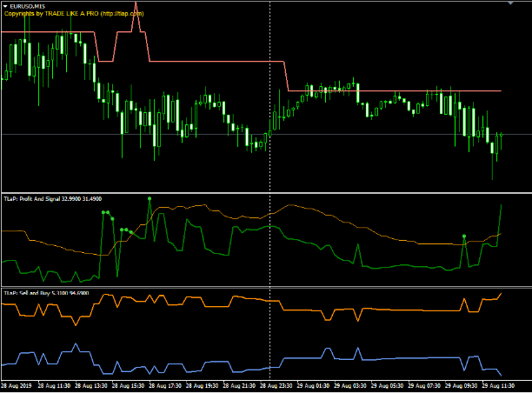Click the highest green signal dot
The height and width of the screenshot is (393, 532).
tap(150, 198)
